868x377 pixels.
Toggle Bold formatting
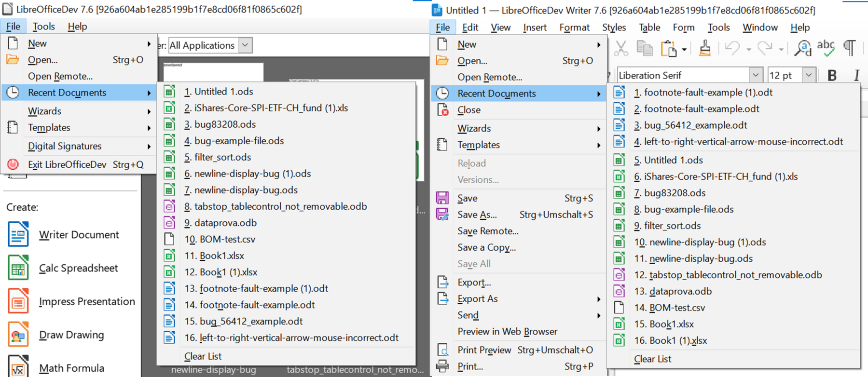click(x=832, y=75)
